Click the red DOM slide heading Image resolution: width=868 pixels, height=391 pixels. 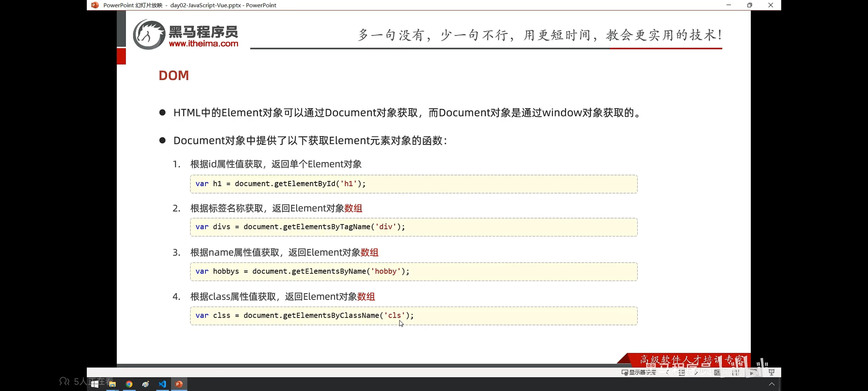[174, 75]
